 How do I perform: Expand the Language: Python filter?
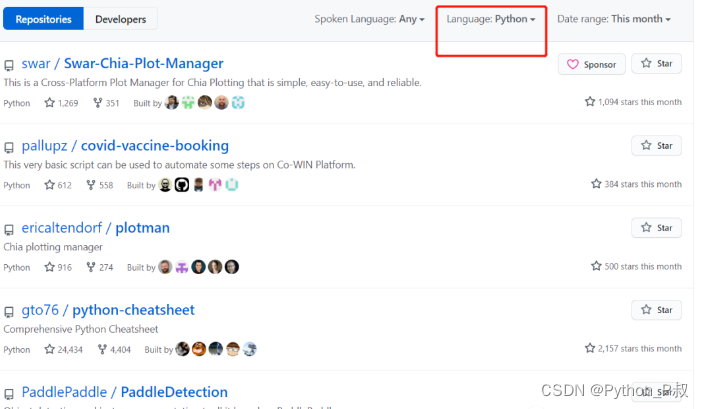491,19
